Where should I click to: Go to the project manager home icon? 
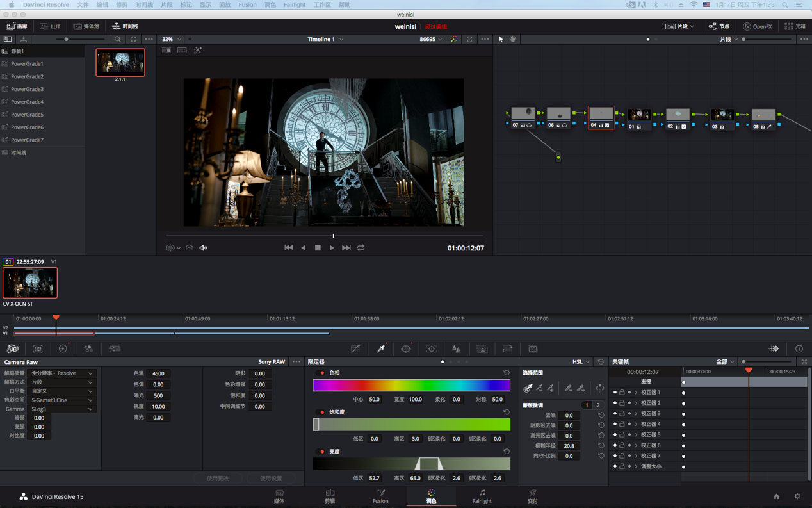777,496
